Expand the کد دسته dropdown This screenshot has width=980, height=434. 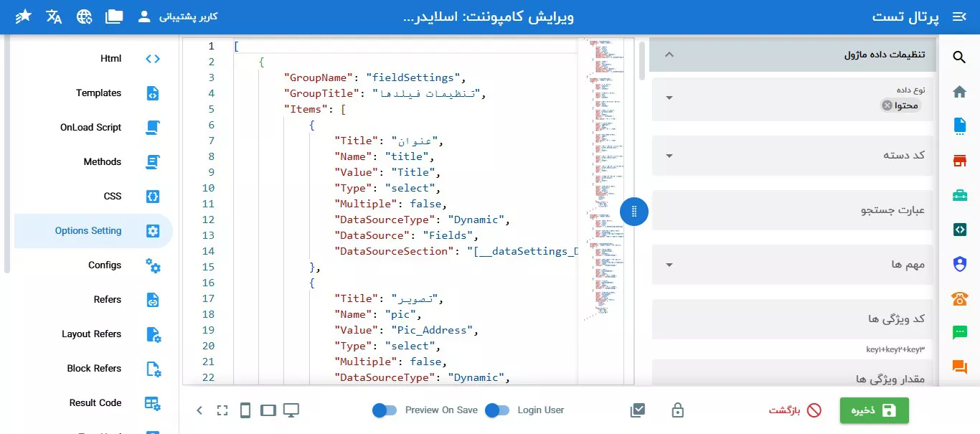click(x=669, y=155)
